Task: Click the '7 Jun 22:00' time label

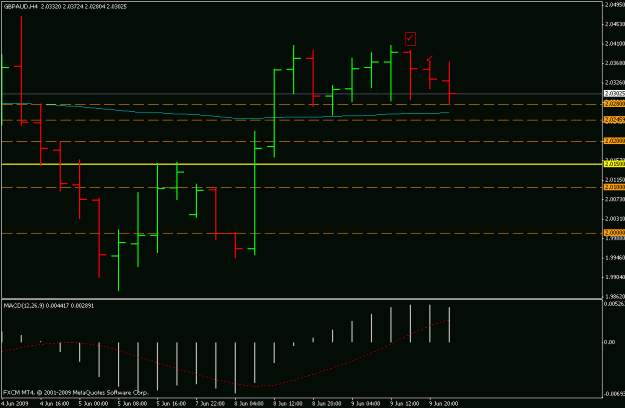Action: (x=210, y=403)
